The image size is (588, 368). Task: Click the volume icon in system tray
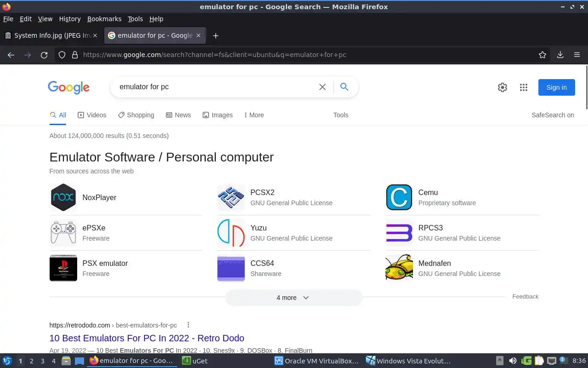click(x=513, y=361)
